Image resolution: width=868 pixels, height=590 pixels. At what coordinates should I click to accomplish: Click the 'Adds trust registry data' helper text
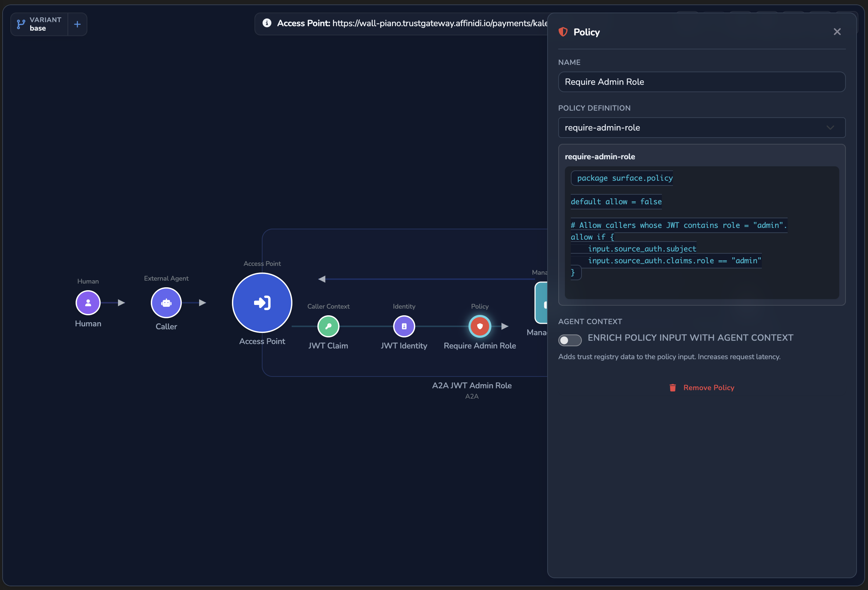(x=669, y=357)
